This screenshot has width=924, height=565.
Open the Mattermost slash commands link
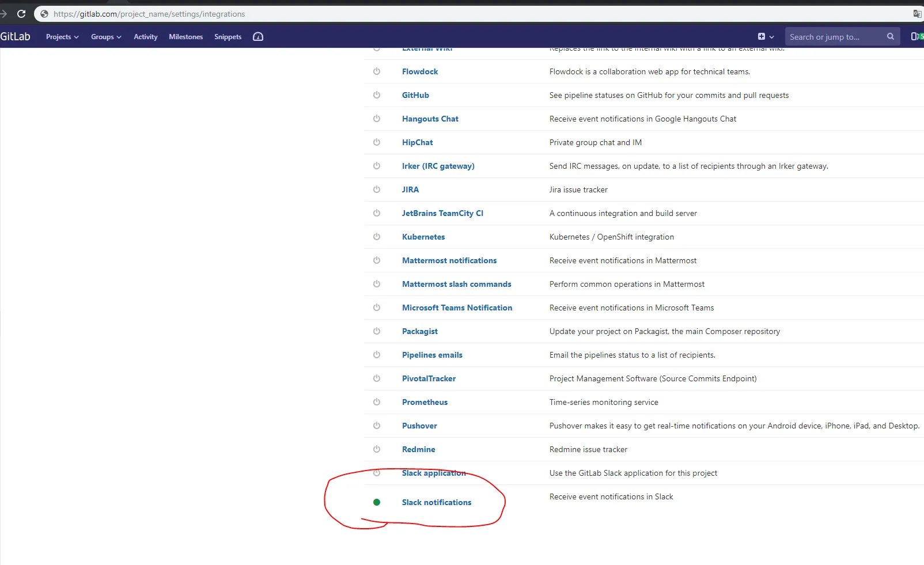coord(457,284)
